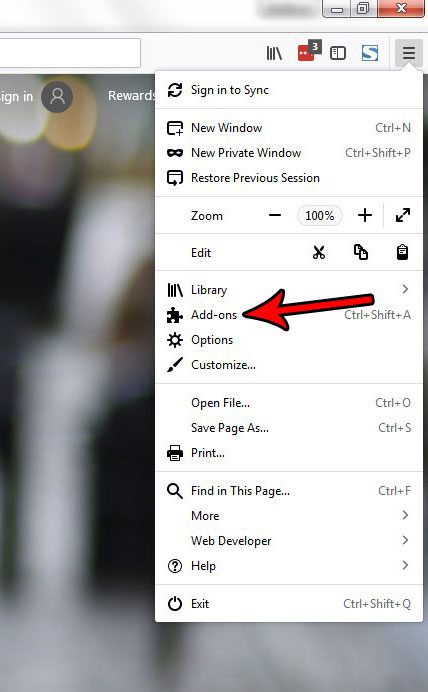428x692 pixels.
Task: Cut selection with the scissors icon
Action: tap(319, 252)
